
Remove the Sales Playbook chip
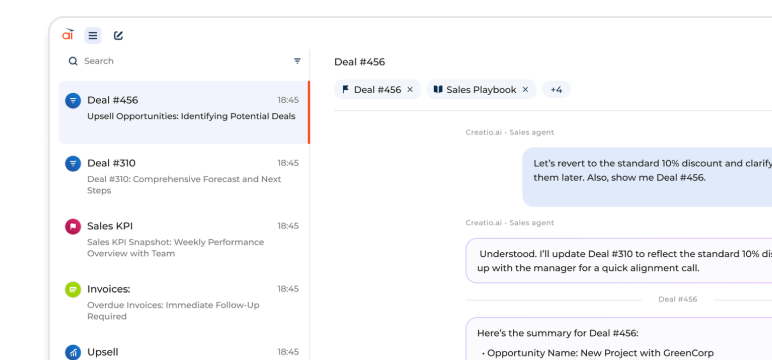click(525, 90)
